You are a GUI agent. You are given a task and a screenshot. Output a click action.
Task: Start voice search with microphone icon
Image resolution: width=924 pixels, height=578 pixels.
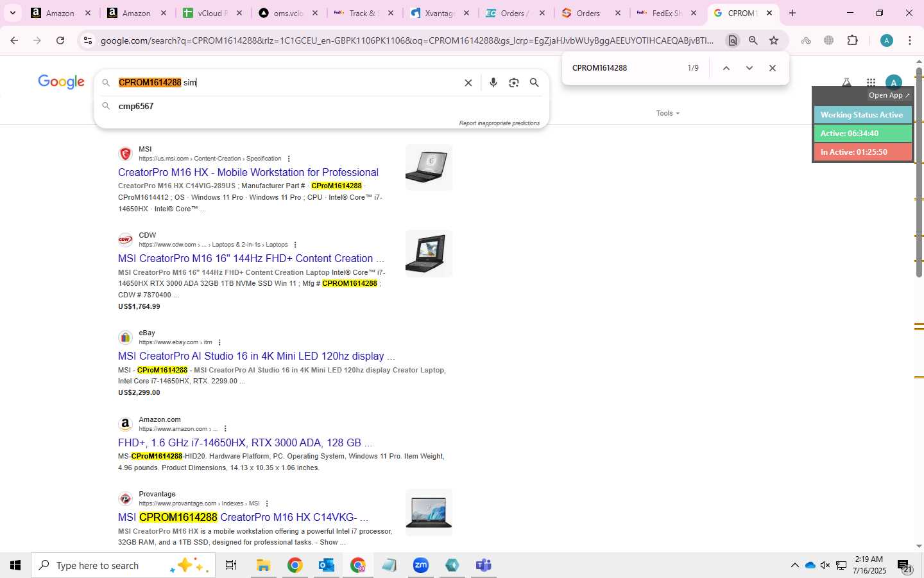pos(493,83)
